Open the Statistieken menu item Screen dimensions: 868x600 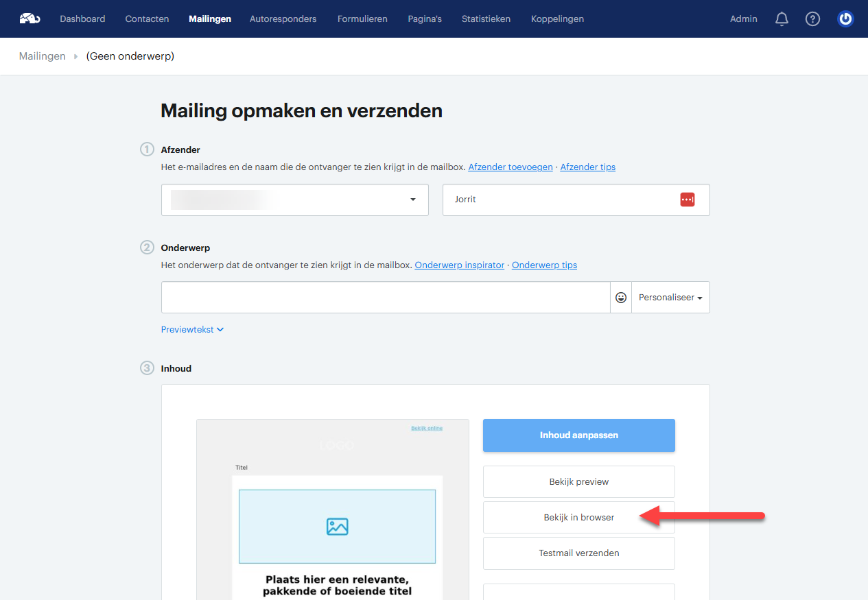click(x=486, y=19)
